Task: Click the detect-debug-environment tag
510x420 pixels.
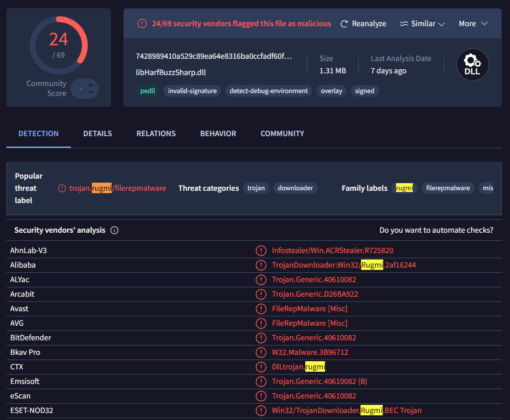Action: tap(269, 91)
